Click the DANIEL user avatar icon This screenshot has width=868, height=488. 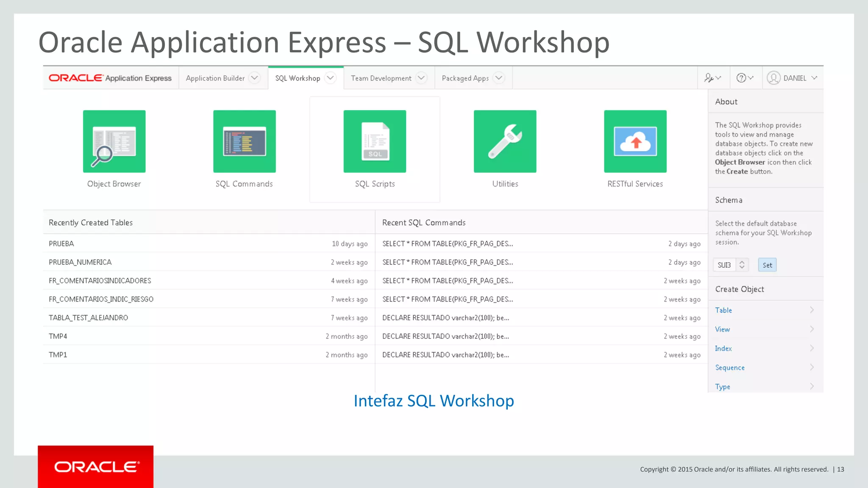pyautogui.click(x=773, y=78)
